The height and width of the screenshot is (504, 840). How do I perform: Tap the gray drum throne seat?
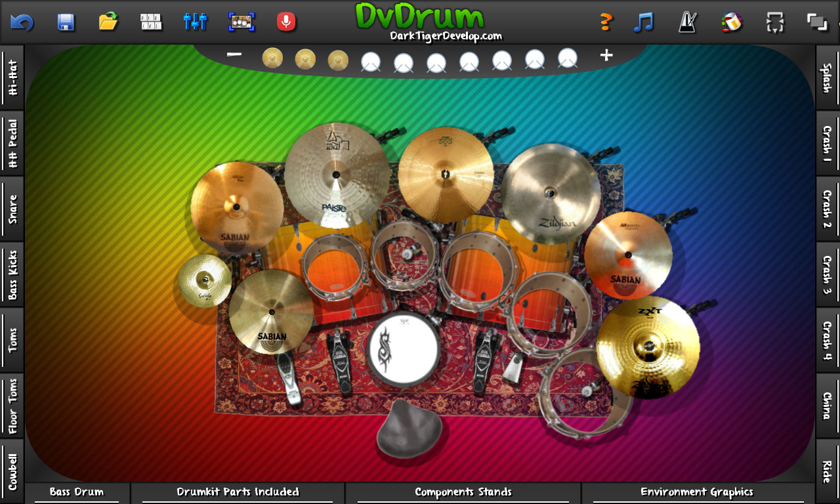[409, 429]
